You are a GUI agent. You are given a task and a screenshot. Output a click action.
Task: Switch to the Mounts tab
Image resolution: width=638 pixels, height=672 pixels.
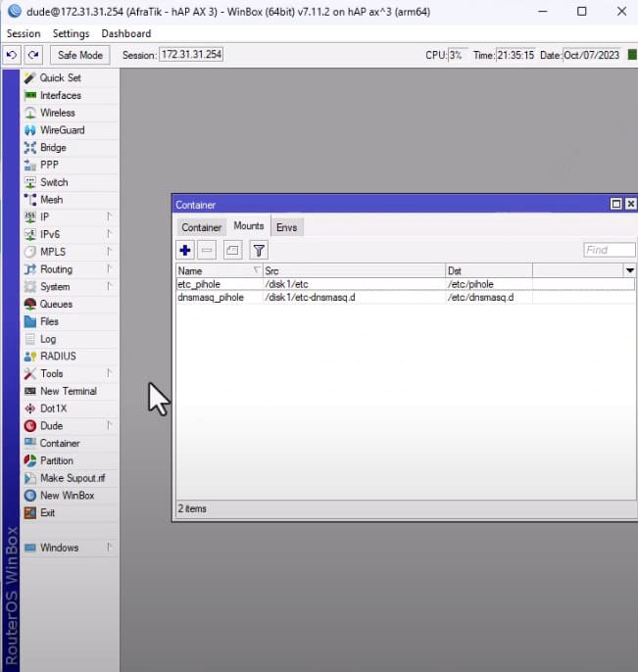click(249, 226)
